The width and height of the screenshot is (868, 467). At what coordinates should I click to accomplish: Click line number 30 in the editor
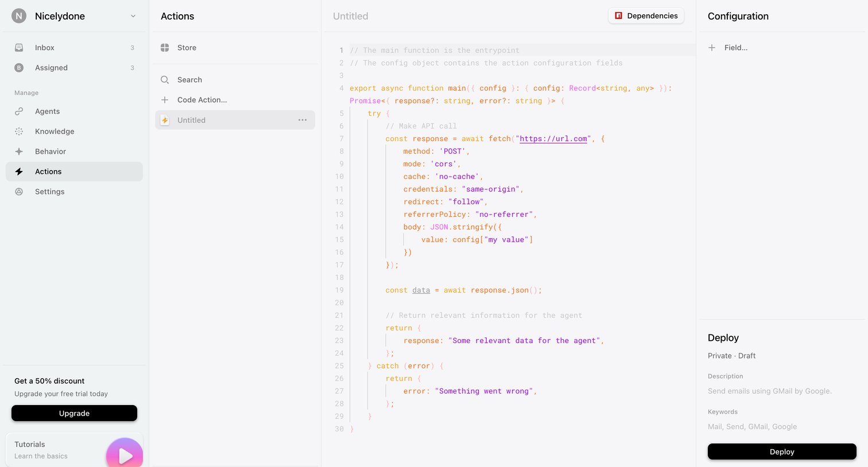pyautogui.click(x=339, y=429)
